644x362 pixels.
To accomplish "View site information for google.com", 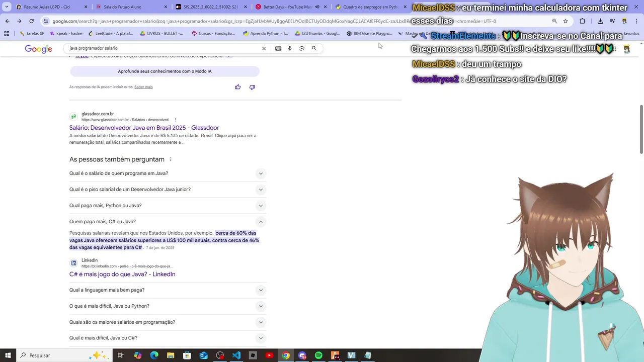I will coord(46,21).
